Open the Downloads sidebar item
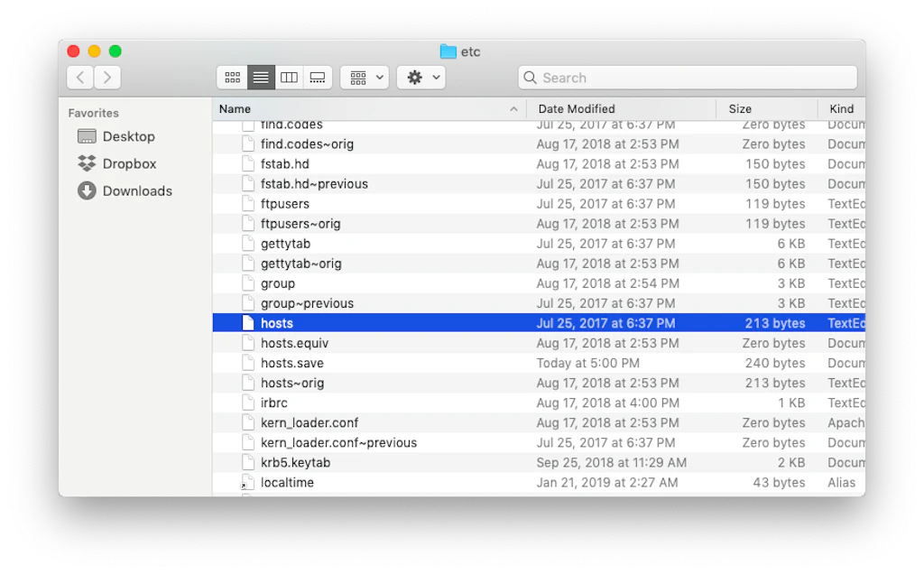The height and width of the screenshot is (574, 924). point(136,190)
